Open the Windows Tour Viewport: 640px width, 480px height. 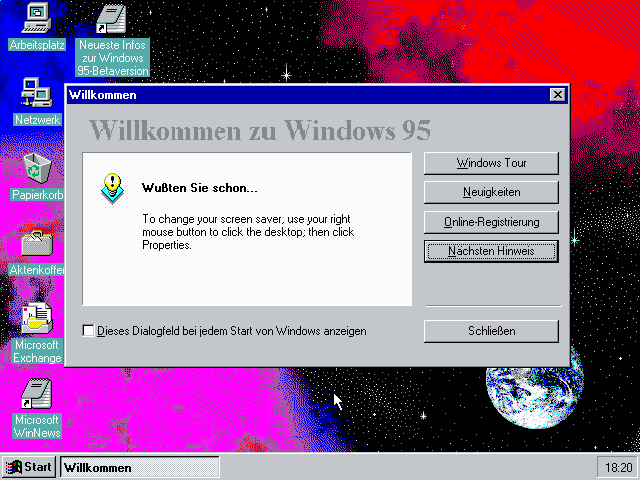[491, 163]
